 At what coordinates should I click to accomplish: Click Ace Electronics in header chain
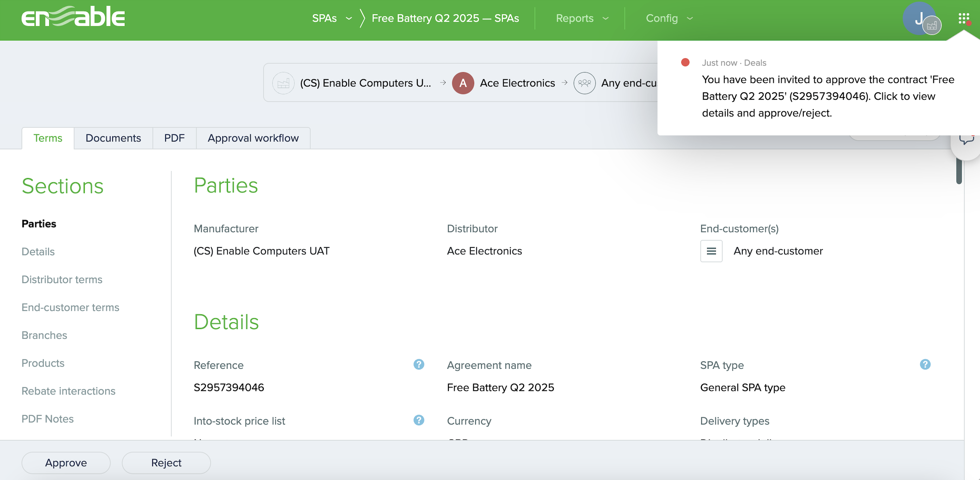tap(517, 83)
